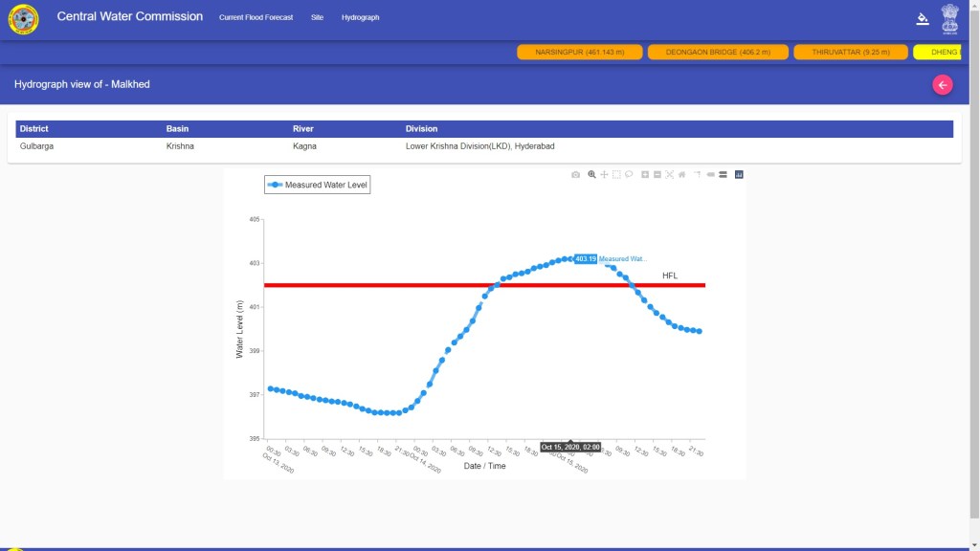This screenshot has width=980, height=551.
Task: Choose the Lasso Select tool
Action: pyautogui.click(x=629, y=174)
